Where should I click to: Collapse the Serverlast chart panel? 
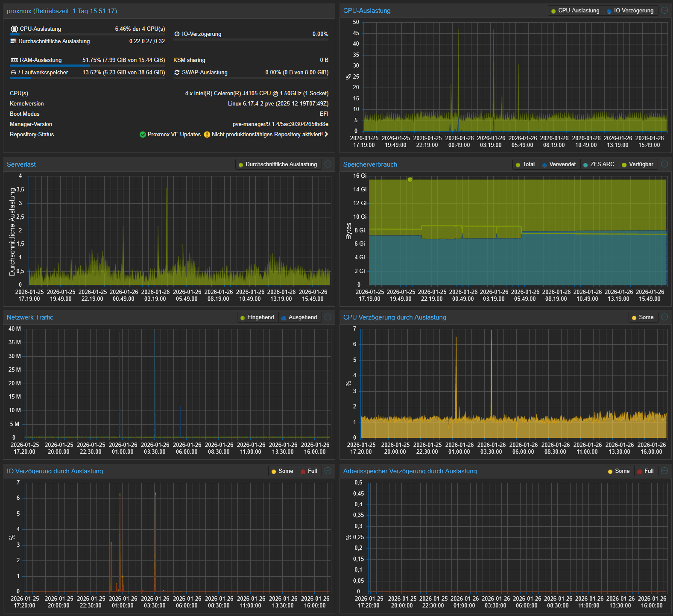coord(328,164)
